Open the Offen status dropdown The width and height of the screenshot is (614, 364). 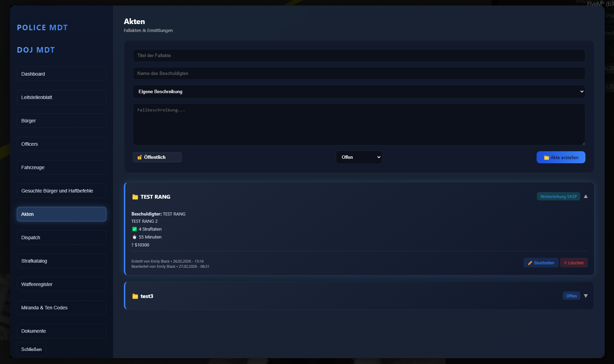point(359,157)
